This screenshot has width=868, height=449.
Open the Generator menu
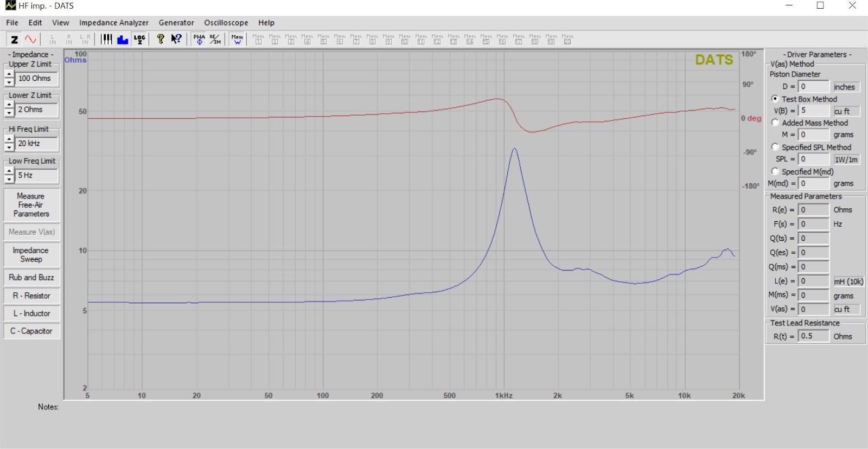tap(176, 23)
